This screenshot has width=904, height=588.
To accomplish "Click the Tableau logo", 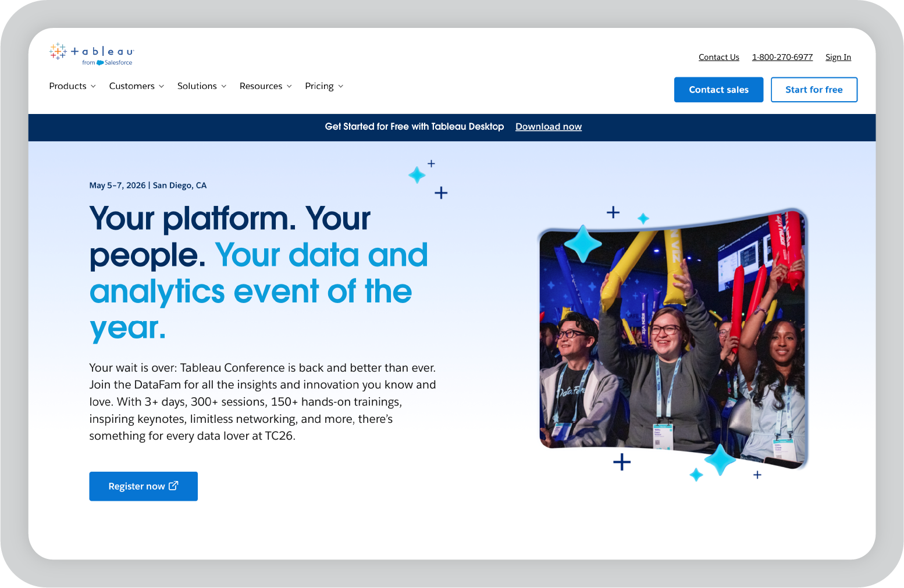I will [x=92, y=54].
